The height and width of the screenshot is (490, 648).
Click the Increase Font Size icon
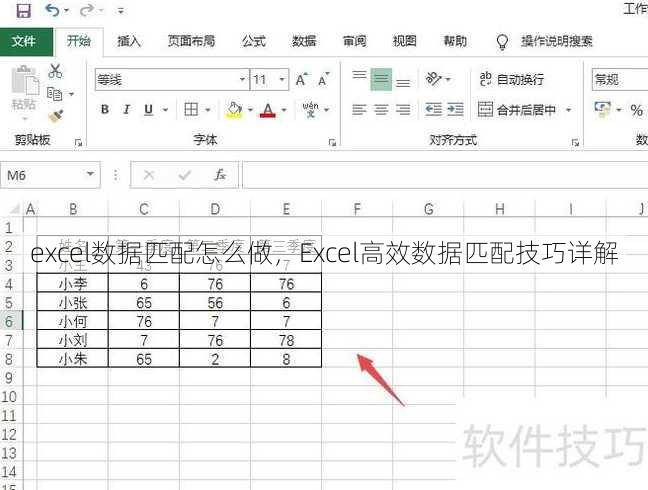(302, 79)
